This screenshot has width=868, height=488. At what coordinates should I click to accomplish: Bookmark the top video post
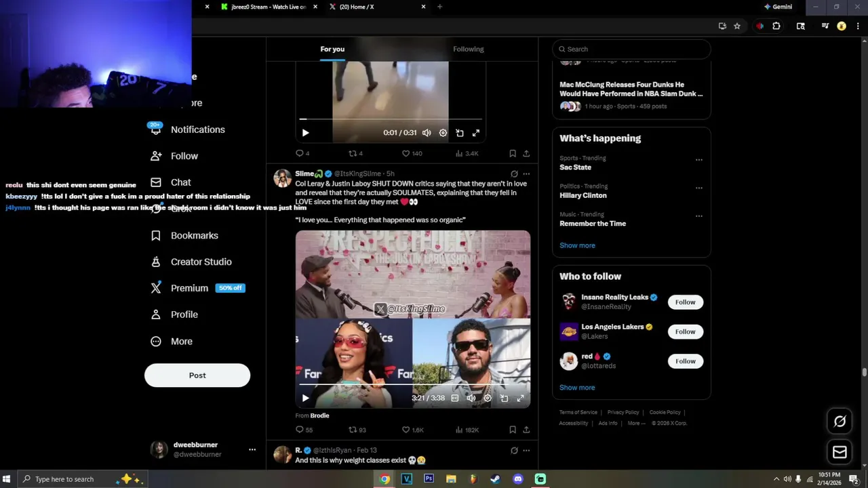pyautogui.click(x=513, y=153)
